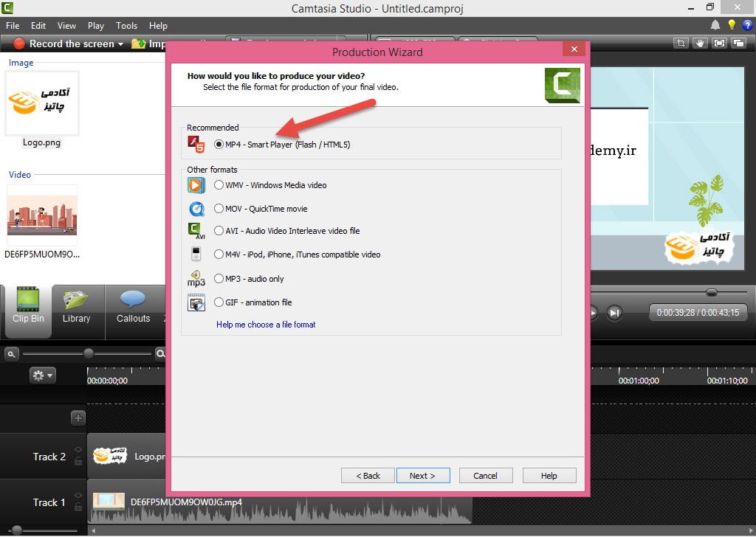
Task: Toggle the Track 2 lock icon
Action: tap(78, 461)
